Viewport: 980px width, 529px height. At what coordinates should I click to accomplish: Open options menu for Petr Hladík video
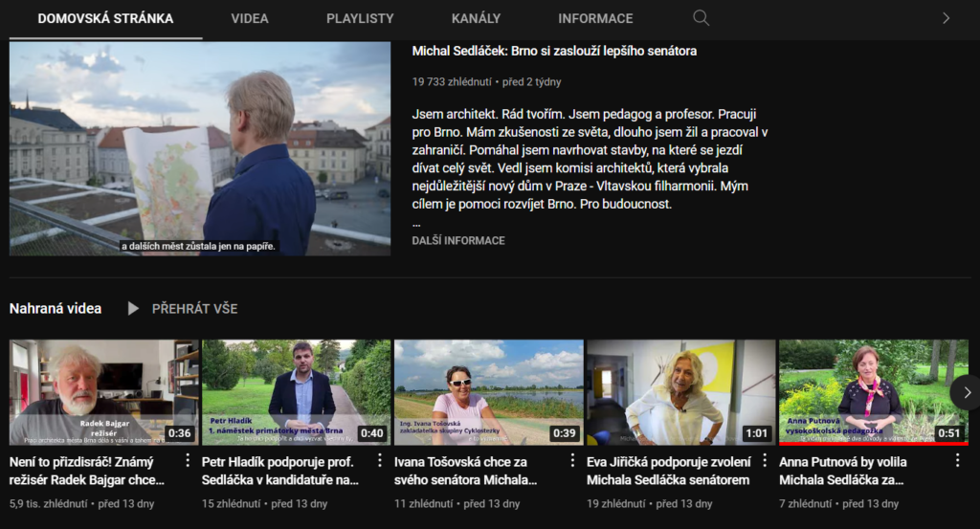click(x=380, y=461)
